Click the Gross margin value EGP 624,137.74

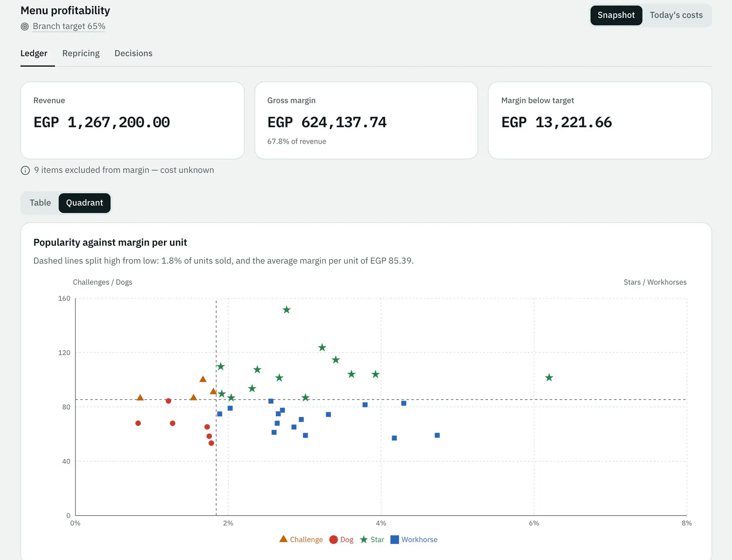(327, 123)
